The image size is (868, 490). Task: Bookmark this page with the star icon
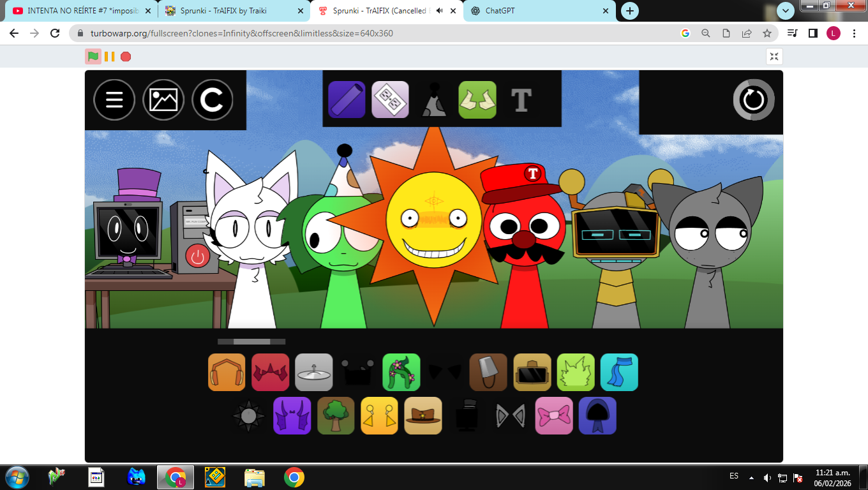click(767, 33)
